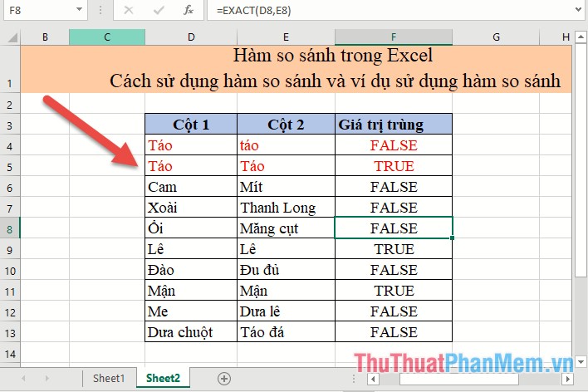
Task: Add a new sheet with plus button
Action: tap(224, 379)
